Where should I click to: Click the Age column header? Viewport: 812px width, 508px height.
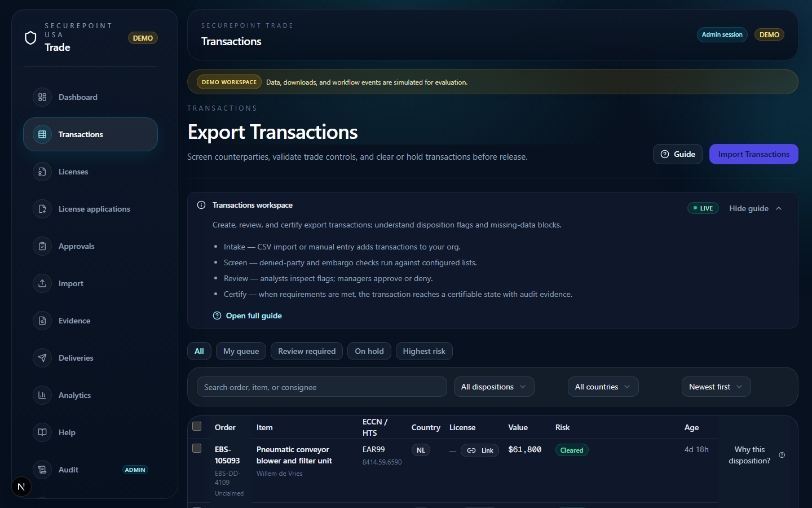[692, 427]
